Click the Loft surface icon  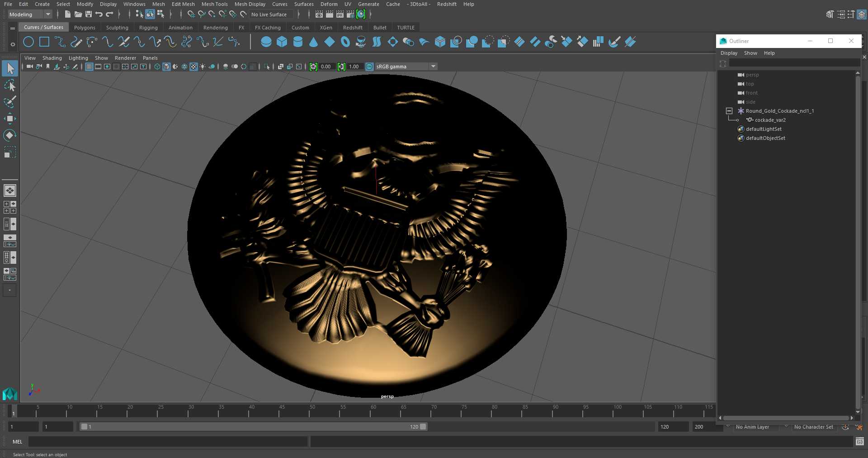pos(377,42)
